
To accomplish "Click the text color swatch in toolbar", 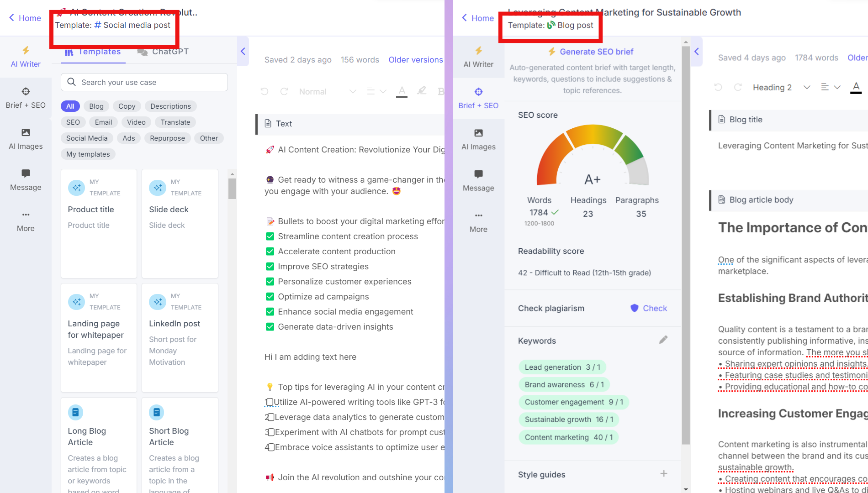I will (401, 90).
